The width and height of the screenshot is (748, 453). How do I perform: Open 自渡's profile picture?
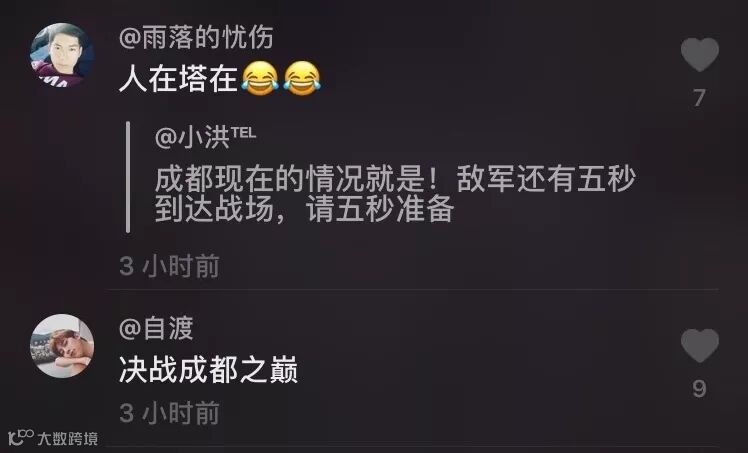[x=62, y=346]
